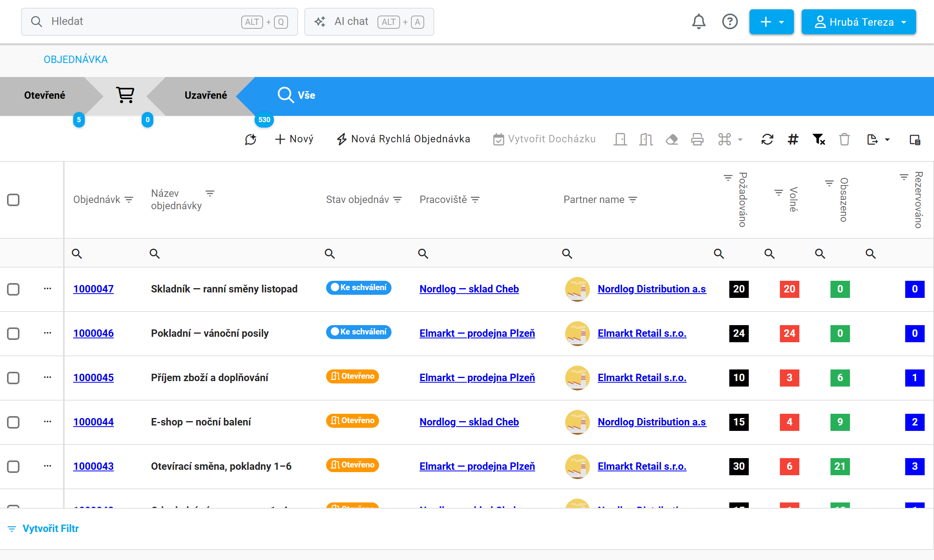
Task: Open the AI chat box
Action: click(369, 22)
